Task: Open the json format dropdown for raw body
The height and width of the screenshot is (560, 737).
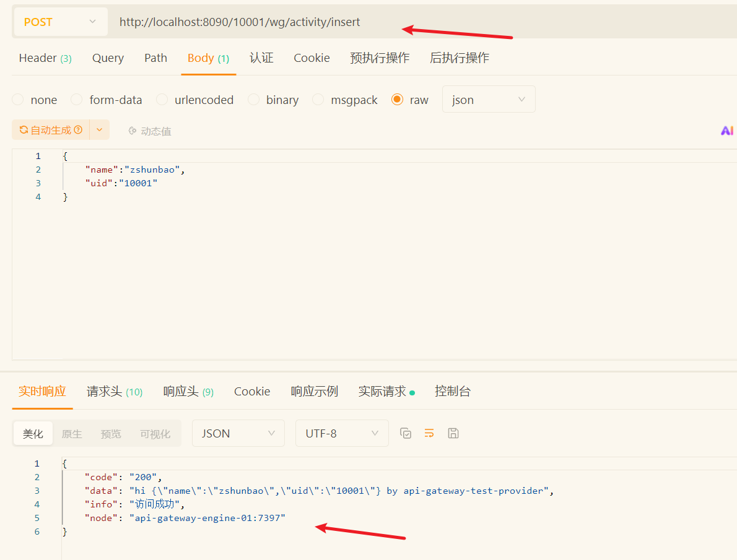Action: [488, 100]
